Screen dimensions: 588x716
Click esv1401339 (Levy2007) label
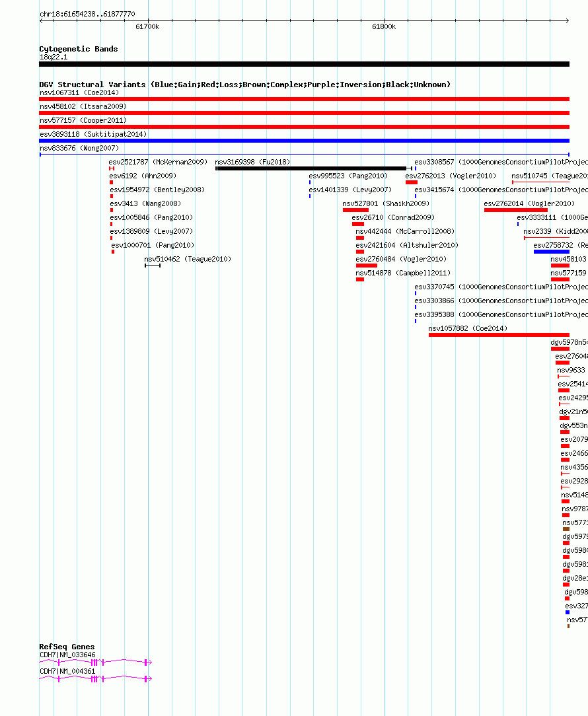pos(350,190)
